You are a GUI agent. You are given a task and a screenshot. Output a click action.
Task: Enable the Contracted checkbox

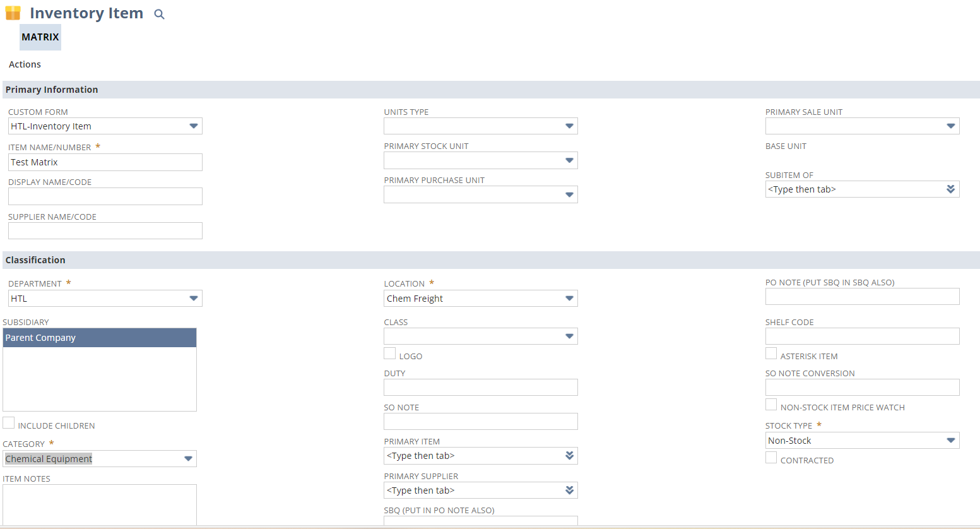[771, 458]
